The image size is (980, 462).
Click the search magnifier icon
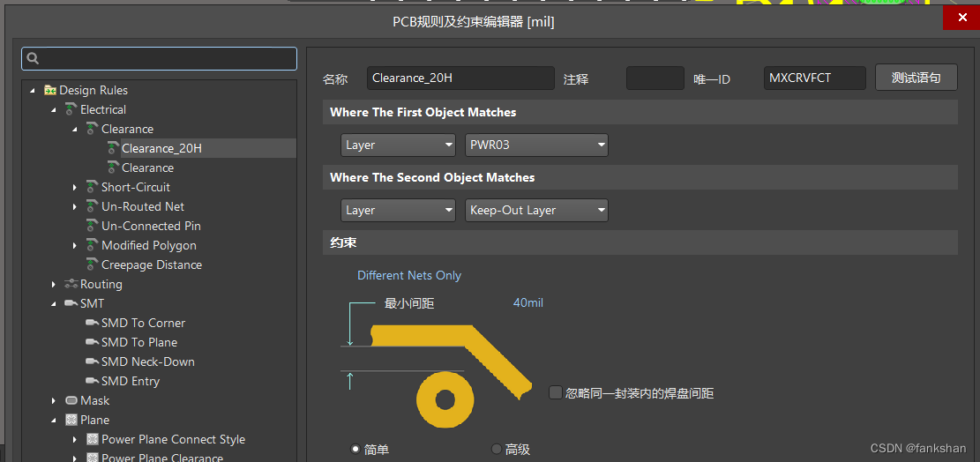(34, 59)
